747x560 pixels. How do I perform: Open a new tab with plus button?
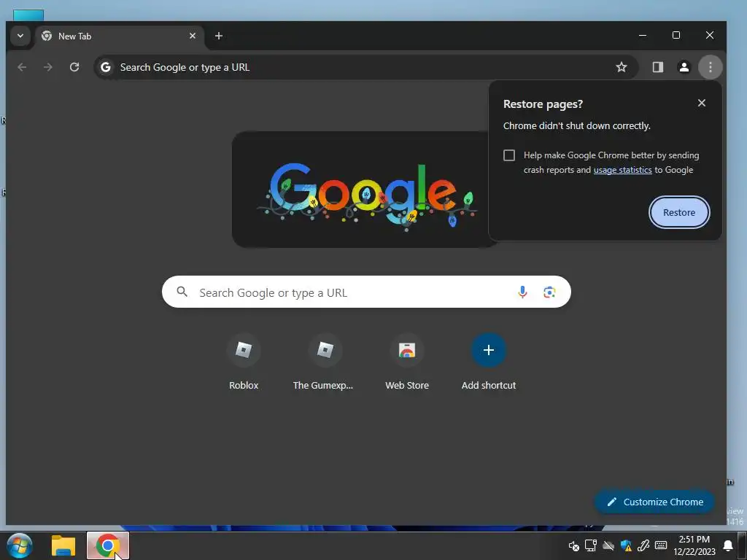219,36
